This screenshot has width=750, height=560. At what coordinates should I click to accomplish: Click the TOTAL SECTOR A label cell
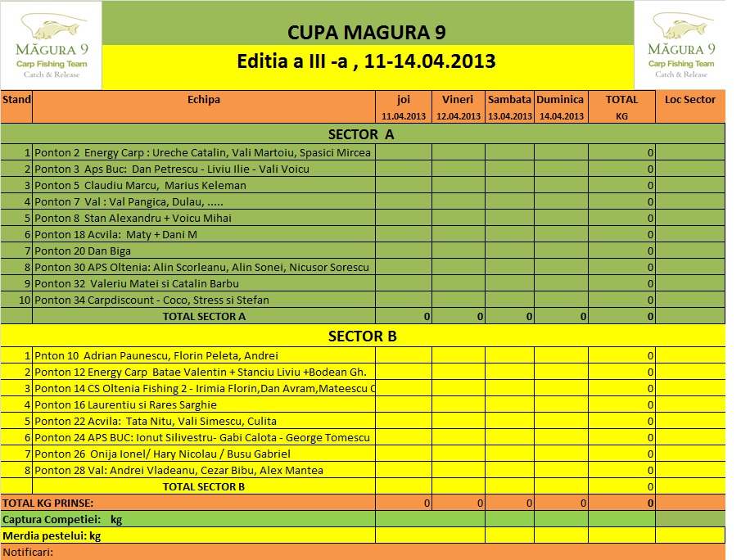[203, 317]
